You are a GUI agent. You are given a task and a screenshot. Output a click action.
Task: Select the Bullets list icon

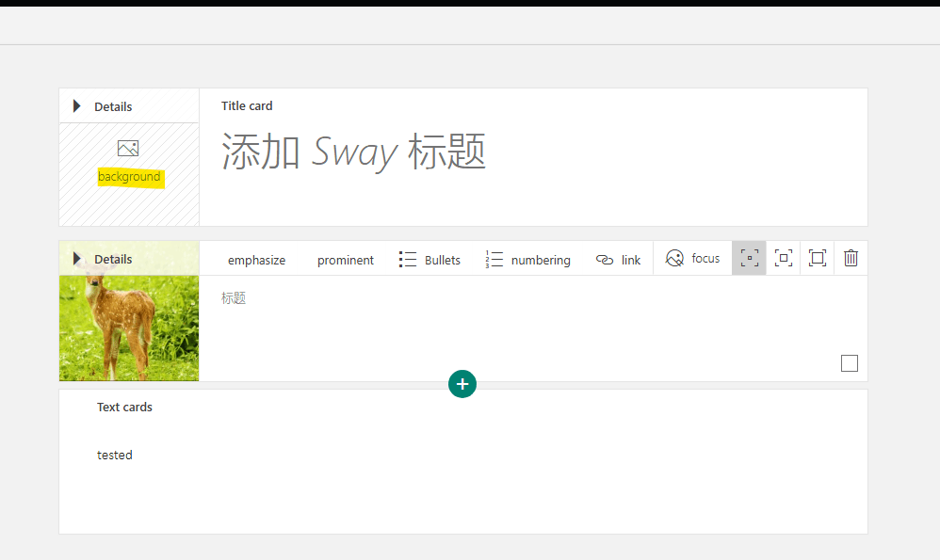click(407, 258)
